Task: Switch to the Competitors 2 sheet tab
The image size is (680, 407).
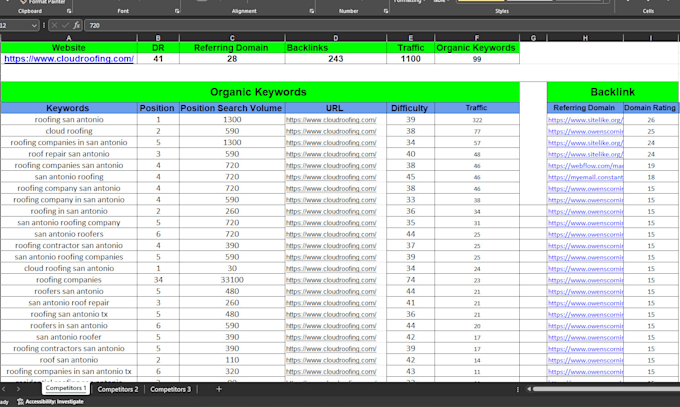Action: (x=118, y=389)
